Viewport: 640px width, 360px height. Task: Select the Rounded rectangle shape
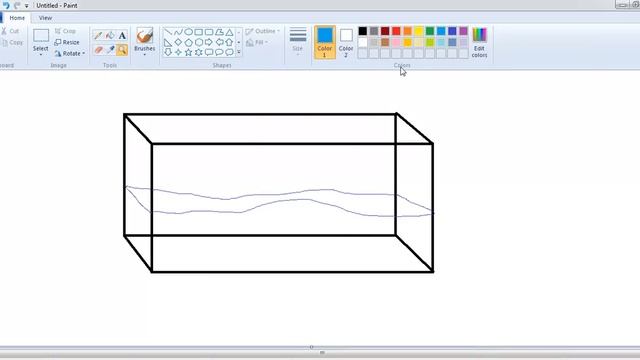click(x=209, y=32)
